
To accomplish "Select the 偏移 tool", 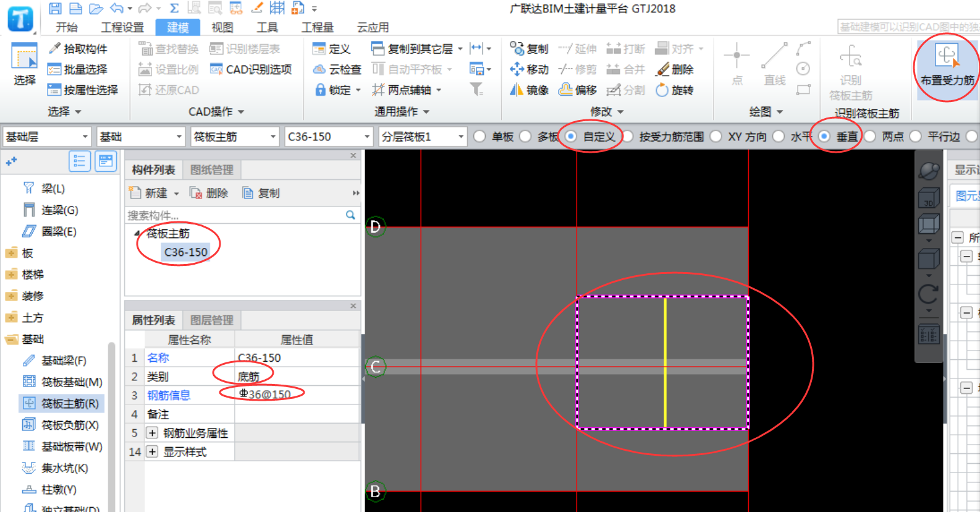I will 577,90.
